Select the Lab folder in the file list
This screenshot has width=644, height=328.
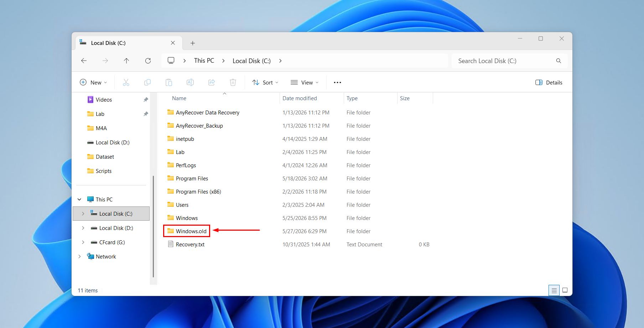[x=180, y=152]
